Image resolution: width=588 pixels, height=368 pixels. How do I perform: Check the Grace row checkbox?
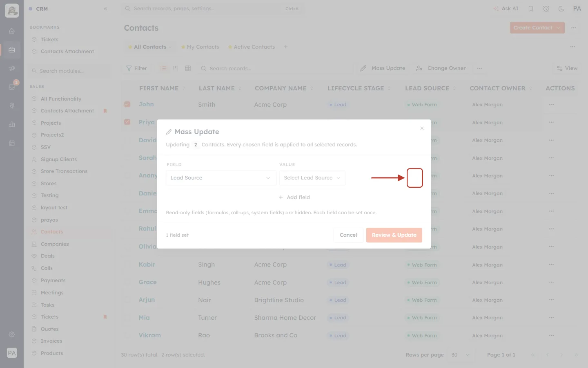pyautogui.click(x=127, y=282)
